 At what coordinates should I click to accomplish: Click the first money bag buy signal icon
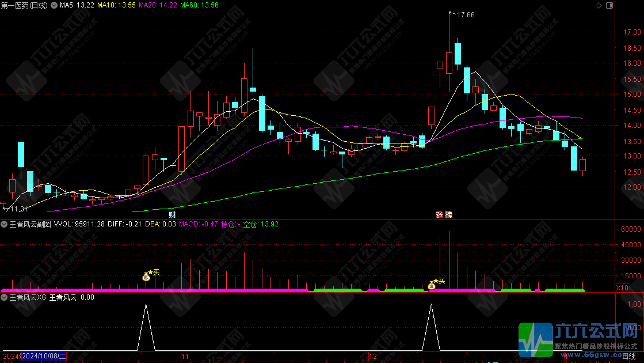[x=146, y=277]
